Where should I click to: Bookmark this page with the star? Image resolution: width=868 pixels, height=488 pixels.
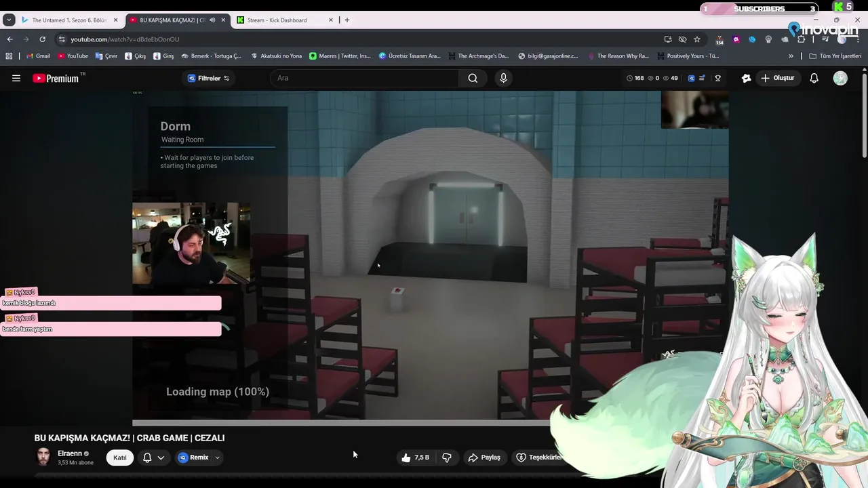(x=697, y=39)
